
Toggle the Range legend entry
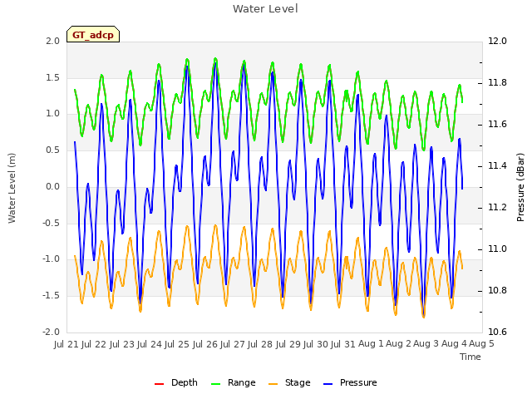233,382
